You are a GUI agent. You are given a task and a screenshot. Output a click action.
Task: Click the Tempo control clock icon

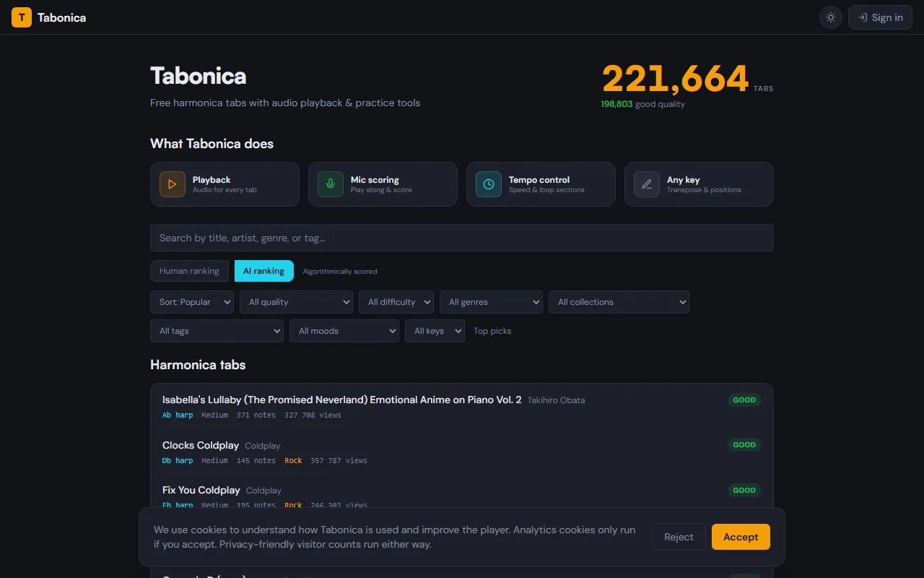pyautogui.click(x=489, y=184)
